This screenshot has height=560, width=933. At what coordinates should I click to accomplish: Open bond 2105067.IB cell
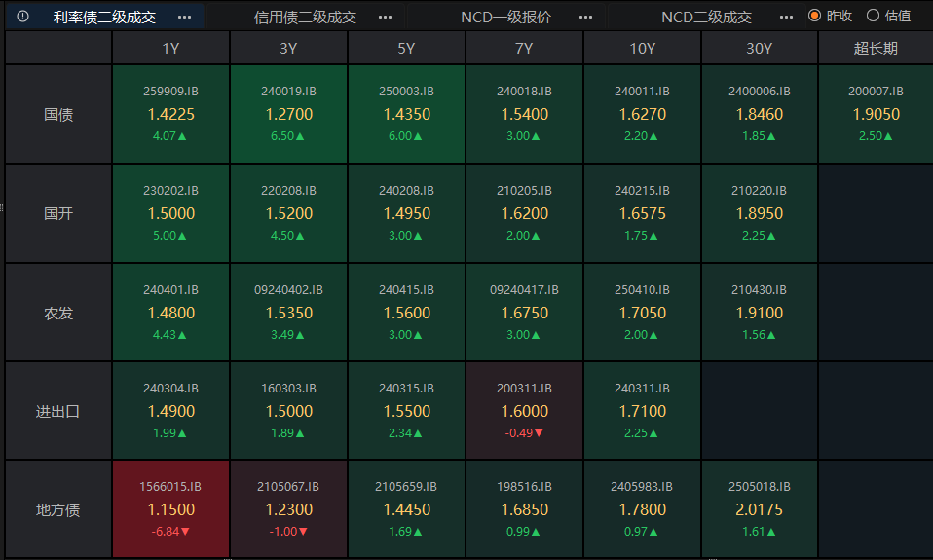point(288,509)
